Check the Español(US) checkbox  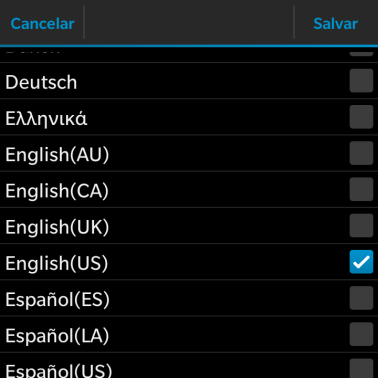361,368
